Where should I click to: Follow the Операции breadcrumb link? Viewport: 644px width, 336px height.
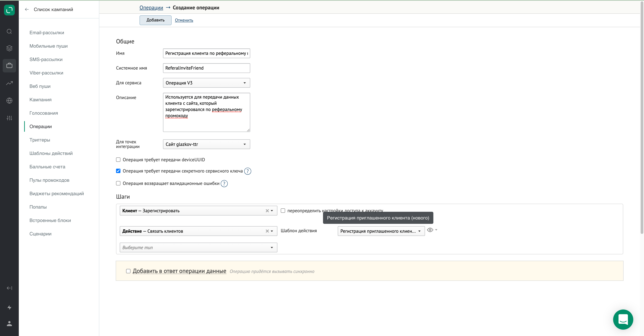(151, 8)
